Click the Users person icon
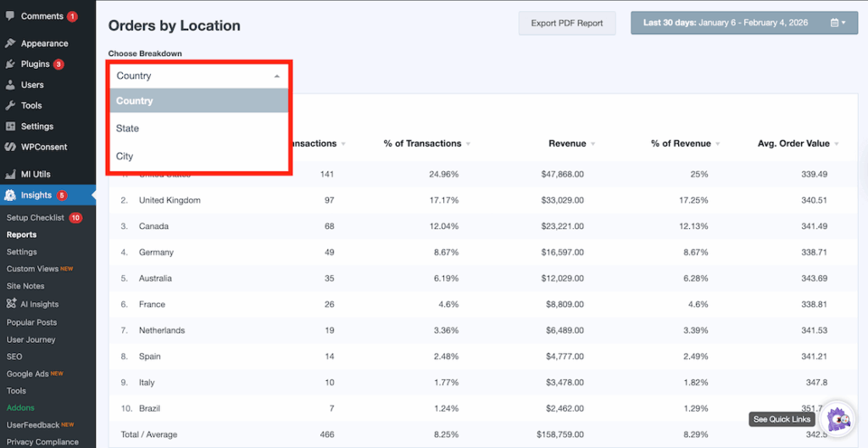The image size is (868, 448). tap(10, 85)
